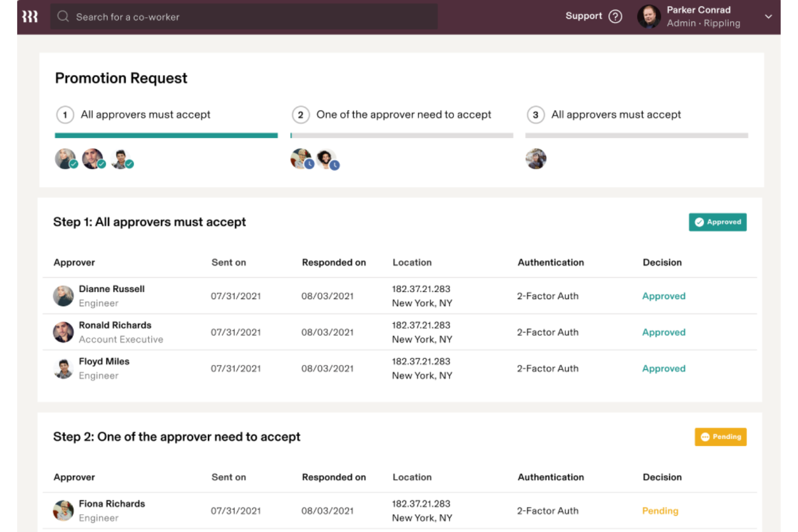Click Floyd Miles' avatar in the table
Viewport: 798px width, 532px height.
coord(63,369)
